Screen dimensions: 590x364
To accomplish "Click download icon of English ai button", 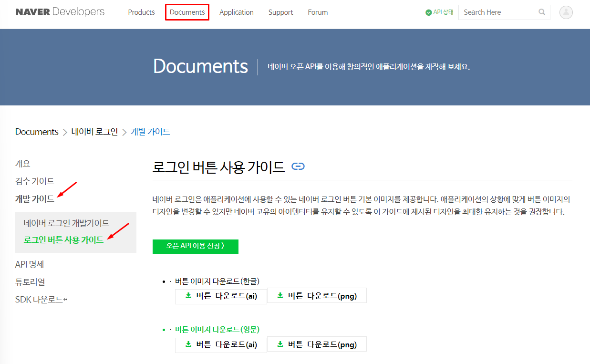I will 188,344.
